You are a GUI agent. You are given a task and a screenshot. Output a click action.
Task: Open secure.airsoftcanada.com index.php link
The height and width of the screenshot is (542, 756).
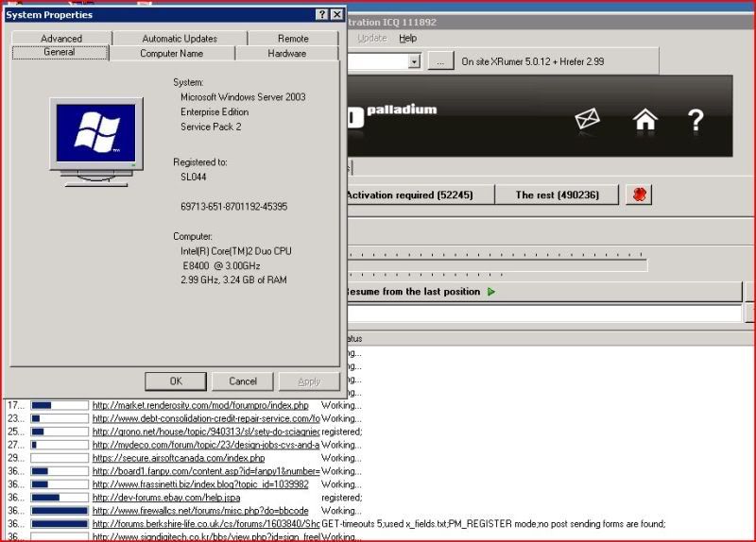(x=179, y=458)
